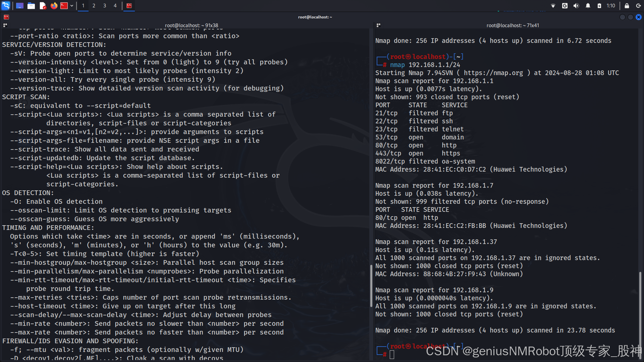Open the text editor launcher icon
Image resolution: width=644 pixels, height=362 pixels.
pos(43,6)
